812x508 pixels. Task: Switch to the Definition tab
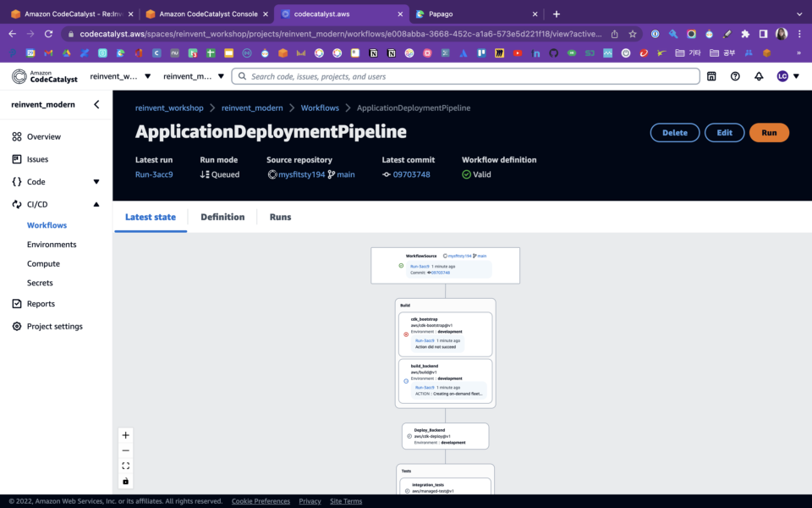point(222,217)
